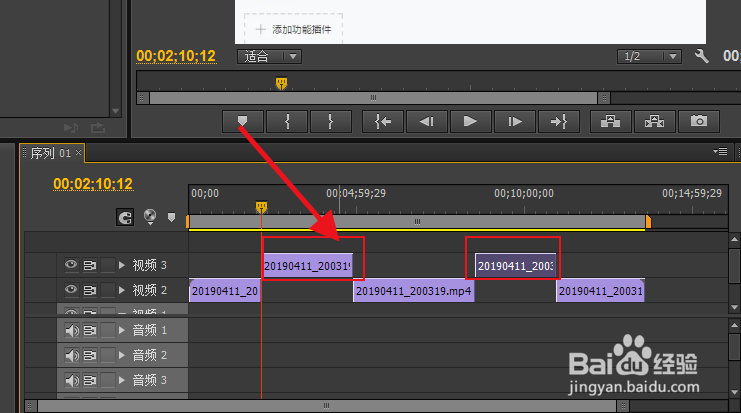Screen dimensions: 741x413
Task: Click the timeline timecode 00;02;10;12
Action: [x=93, y=183]
